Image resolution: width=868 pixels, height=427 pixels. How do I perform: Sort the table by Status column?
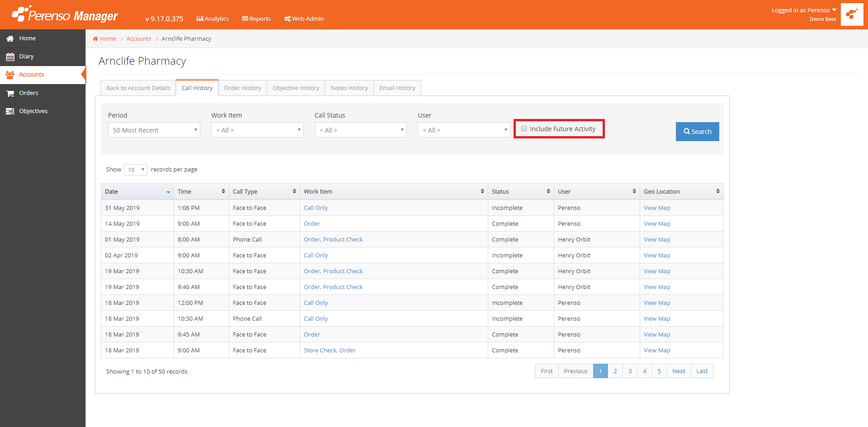[x=521, y=191]
